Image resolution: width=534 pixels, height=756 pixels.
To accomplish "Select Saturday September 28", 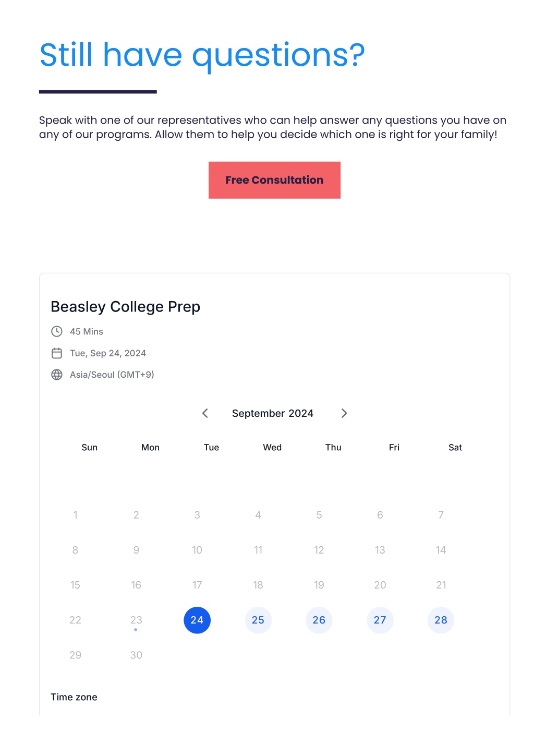I will pos(441,620).
